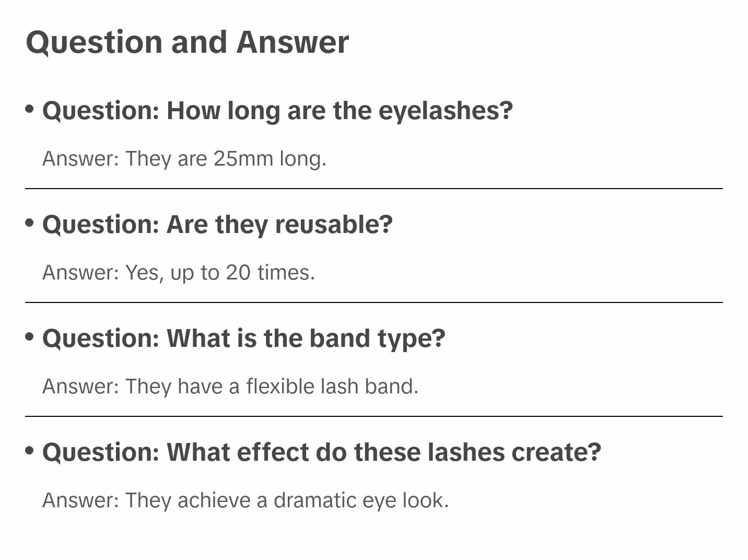Click the answer "They are 25mm long."
748x560 pixels.
tap(184, 159)
